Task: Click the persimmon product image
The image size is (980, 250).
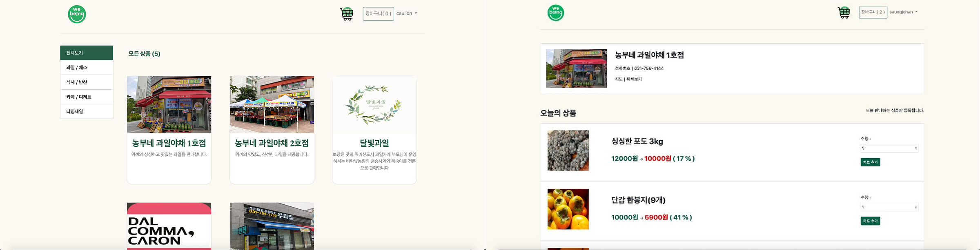Action: [x=568, y=209]
